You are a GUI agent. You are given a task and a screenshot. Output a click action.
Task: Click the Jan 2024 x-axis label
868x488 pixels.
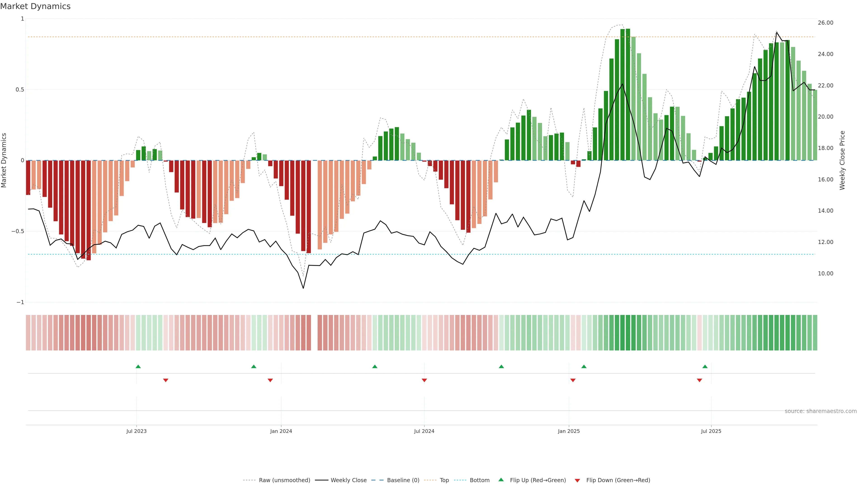(281, 431)
